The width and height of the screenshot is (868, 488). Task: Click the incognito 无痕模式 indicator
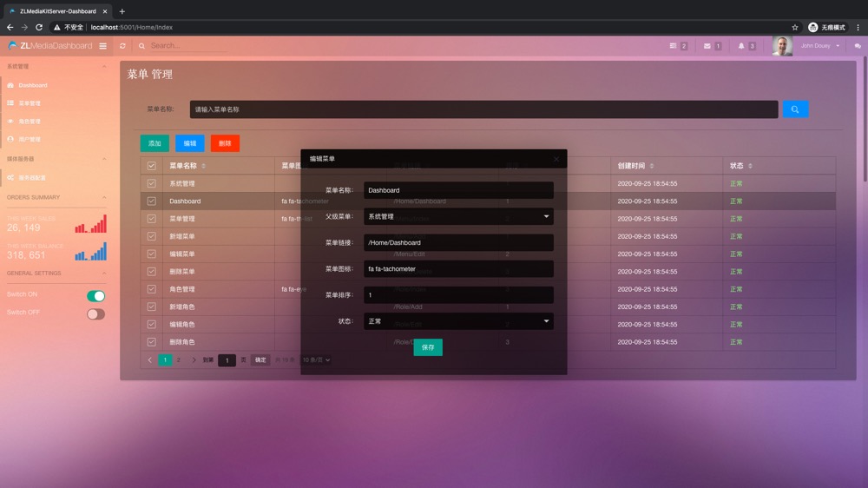826,27
